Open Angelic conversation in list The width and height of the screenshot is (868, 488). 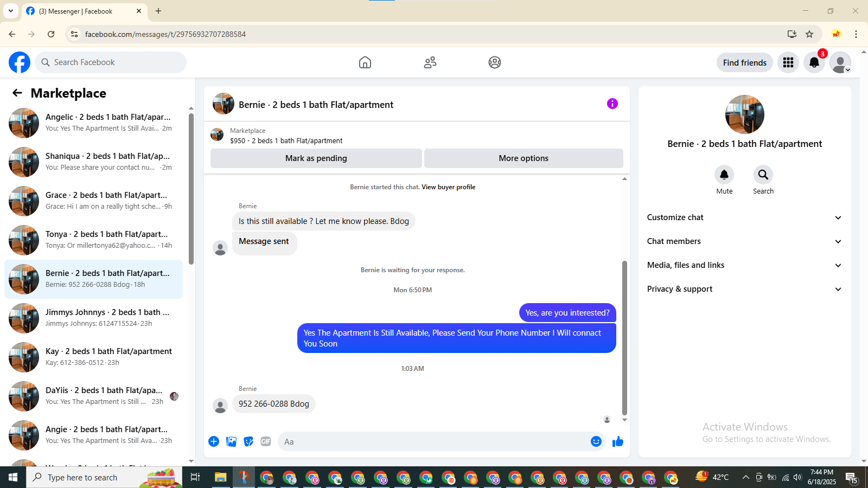tap(93, 123)
